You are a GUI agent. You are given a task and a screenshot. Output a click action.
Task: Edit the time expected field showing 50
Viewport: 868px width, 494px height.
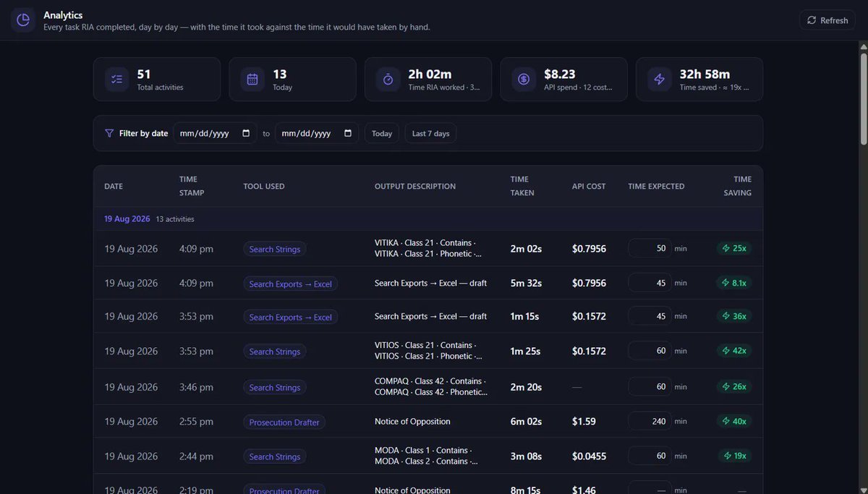tap(650, 248)
